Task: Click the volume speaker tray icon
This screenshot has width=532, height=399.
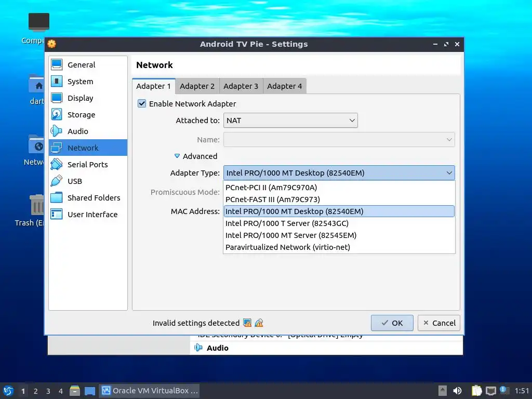Action: [457, 391]
